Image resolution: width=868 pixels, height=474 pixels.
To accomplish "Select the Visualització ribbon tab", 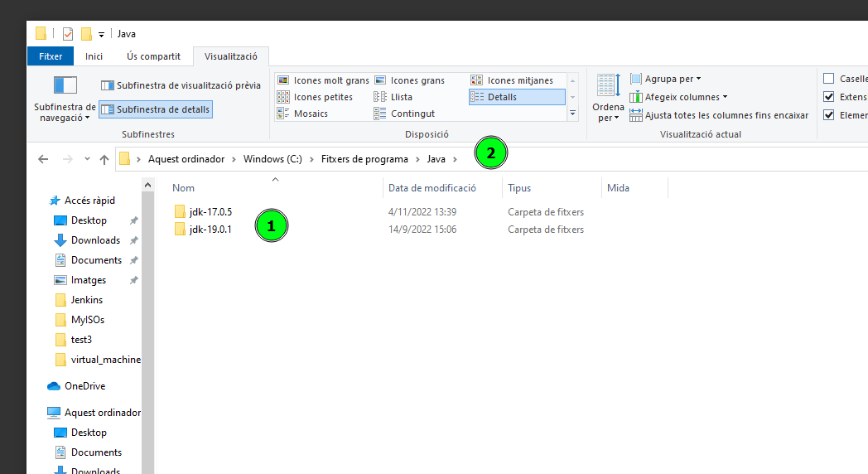I will tap(231, 56).
